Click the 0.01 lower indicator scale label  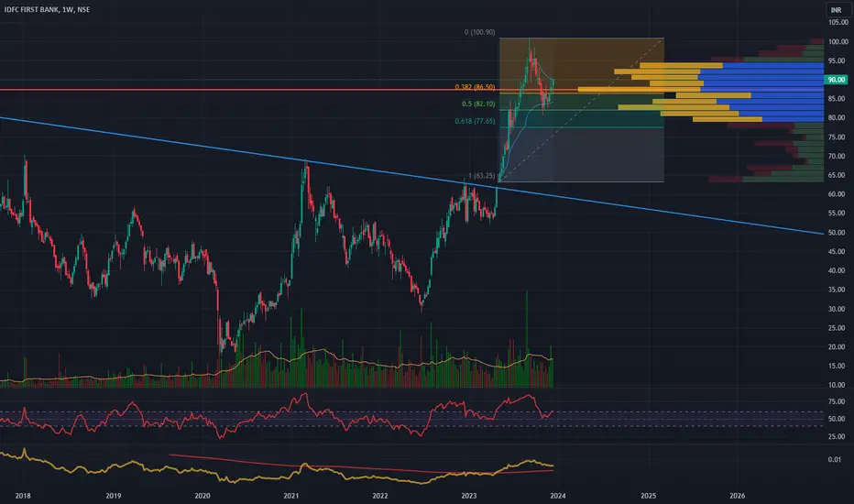[x=835, y=459]
